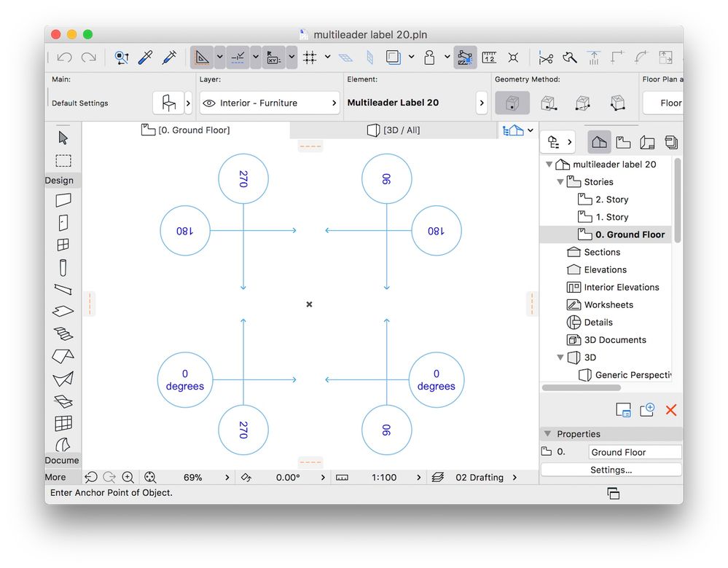Click the Fit in Window icon
The height and width of the screenshot is (568, 728).
click(150, 478)
